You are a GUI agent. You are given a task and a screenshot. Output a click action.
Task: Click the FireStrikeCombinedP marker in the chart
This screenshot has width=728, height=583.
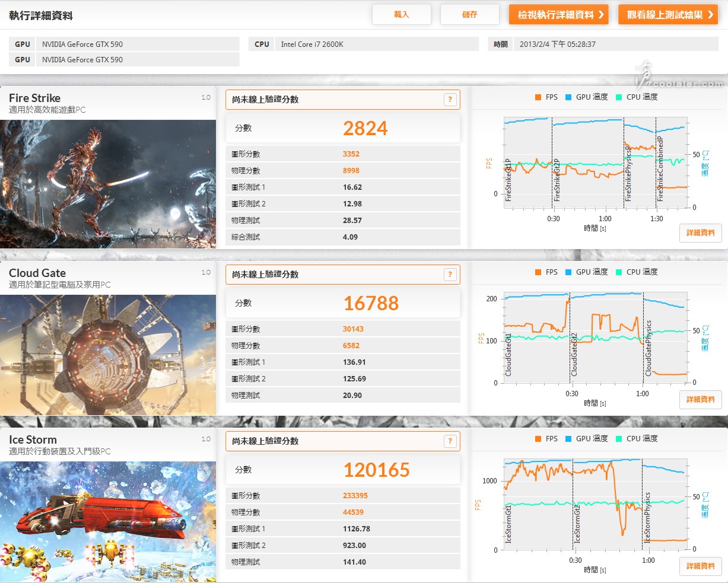(660, 168)
